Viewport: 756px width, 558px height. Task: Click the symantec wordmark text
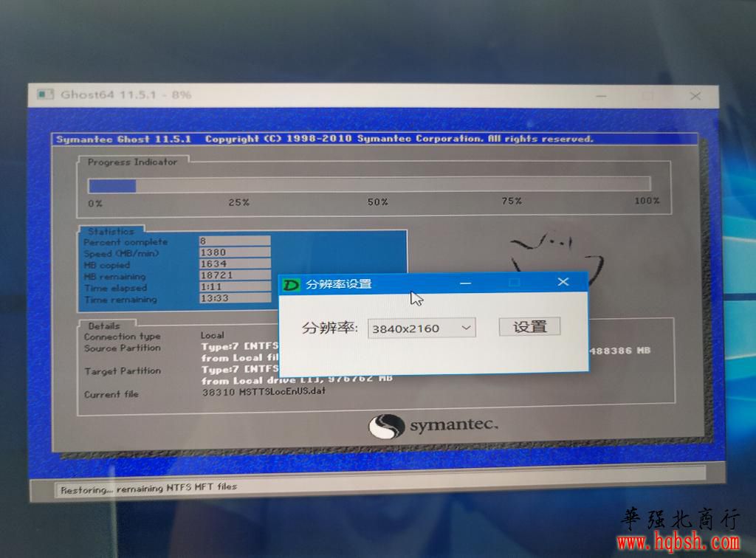pyautogui.click(x=454, y=424)
